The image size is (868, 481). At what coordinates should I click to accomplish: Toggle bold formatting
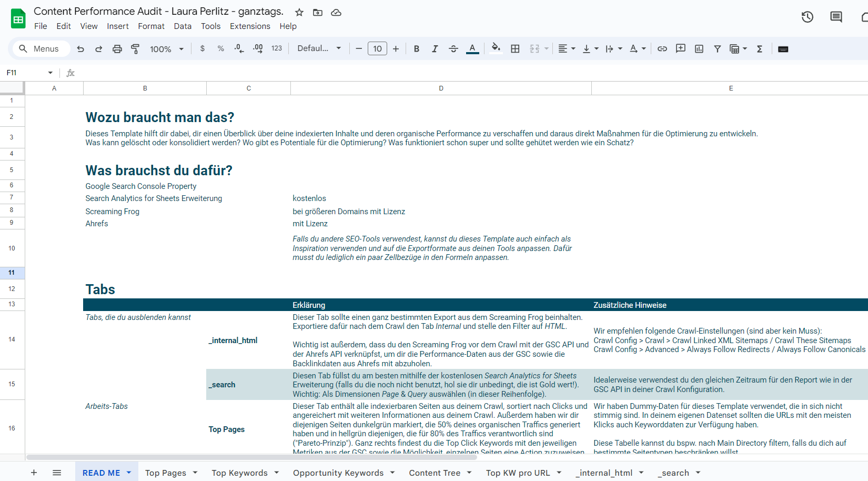coord(417,48)
